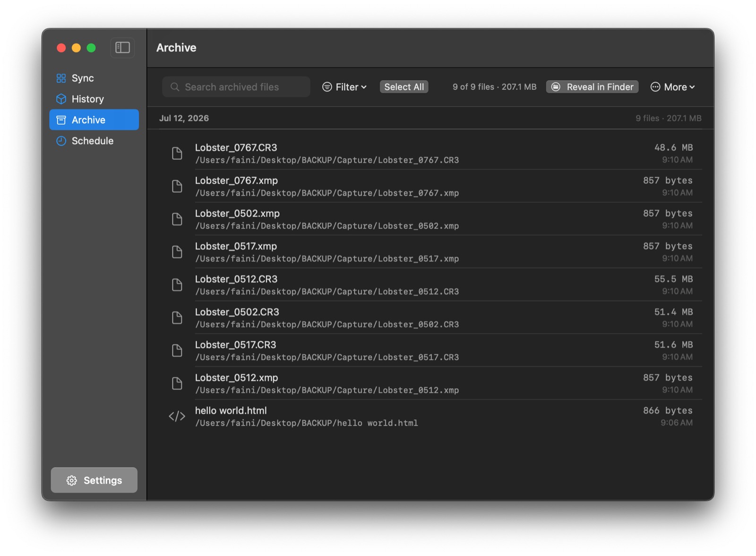Click the History cube icon
This screenshot has width=756, height=556.
click(61, 99)
